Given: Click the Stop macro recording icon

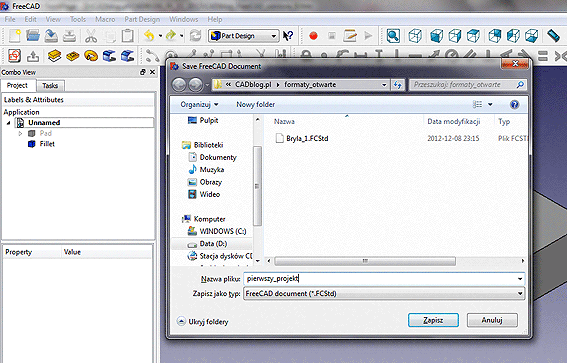Looking at the screenshot, I should (332, 36).
